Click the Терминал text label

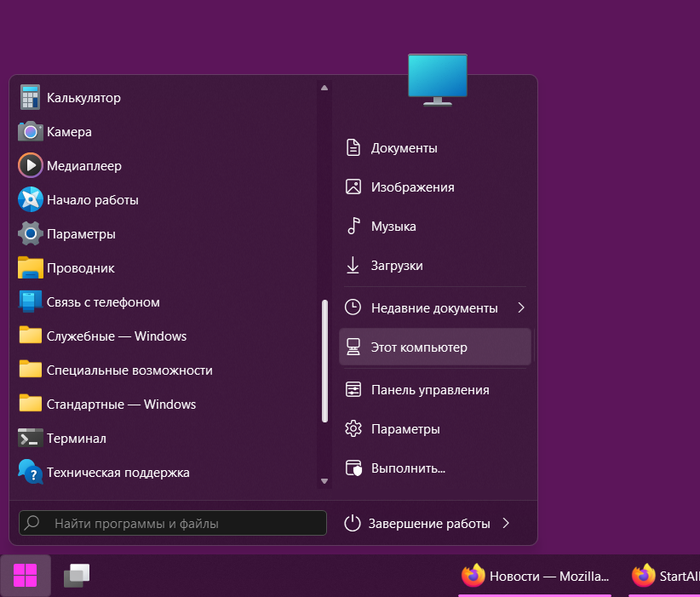pyautogui.click(x=77, y=439)
